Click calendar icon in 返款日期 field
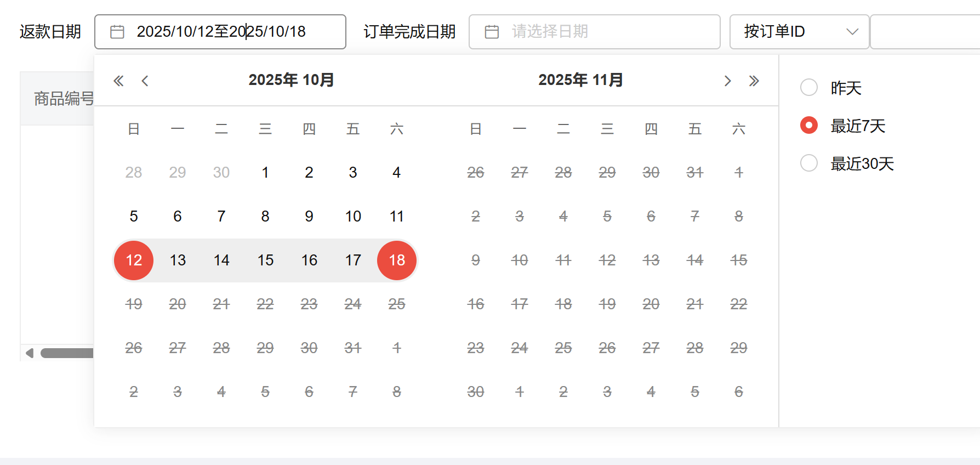 pyautogui.click(x=117, y=32)
